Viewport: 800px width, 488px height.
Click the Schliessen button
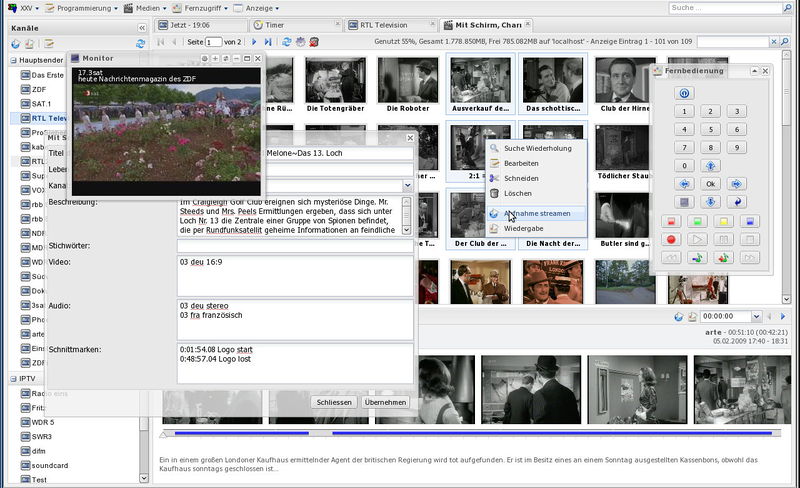[x=333, y=401]
